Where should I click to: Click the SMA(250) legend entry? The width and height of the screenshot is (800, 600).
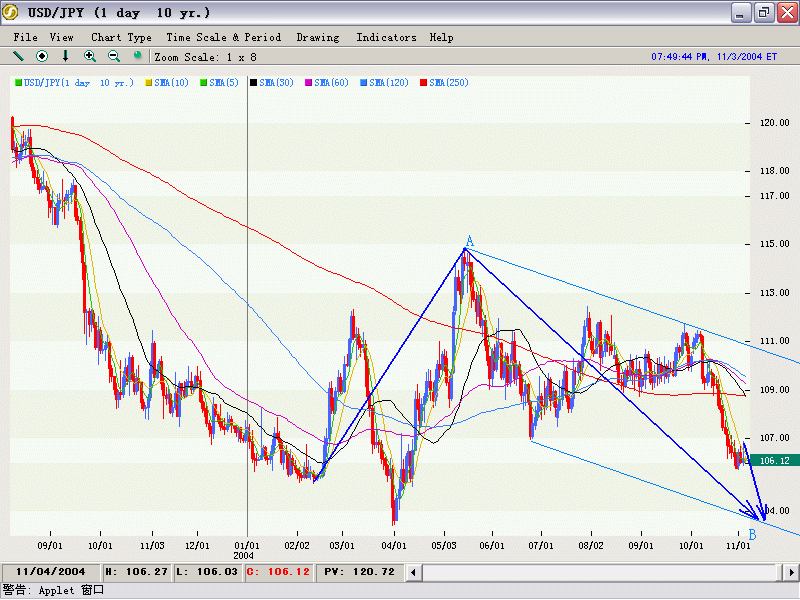(x=448, y=83)
